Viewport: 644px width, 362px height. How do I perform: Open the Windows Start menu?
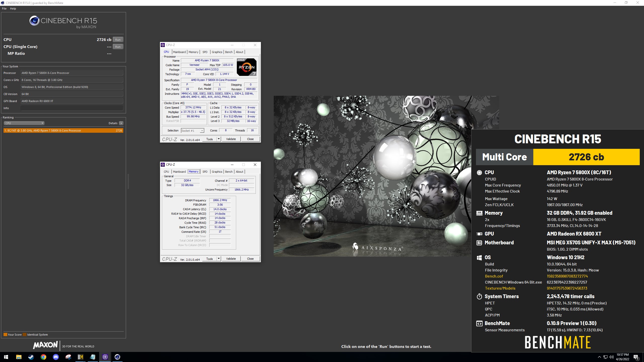click(x=6, y=357)
